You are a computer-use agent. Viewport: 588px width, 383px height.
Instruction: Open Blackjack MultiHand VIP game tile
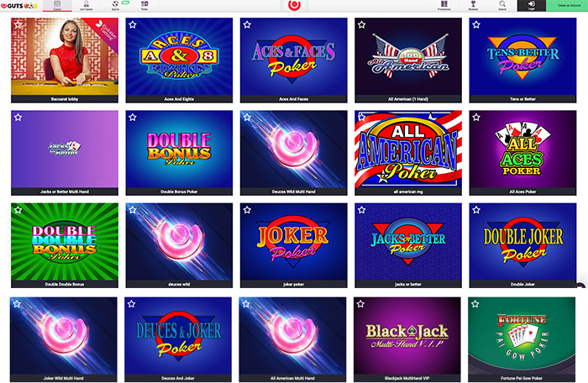coord(407,339)
